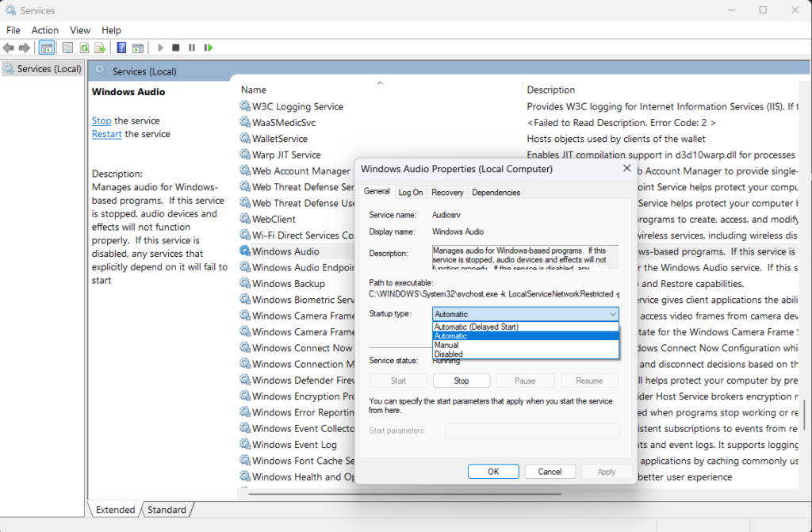The width and height of the screenshot is (812, 532).
Task: Click gear icon beside Warp JIT Service
Action: coord(245,155)
